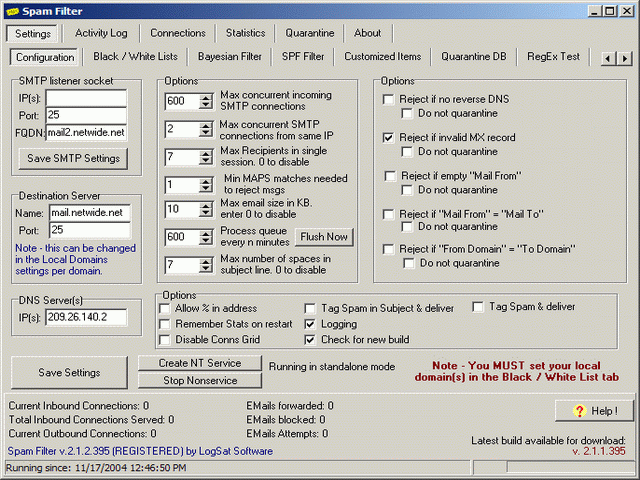Select the Configuration sub-tab
This screenshot has width=640, height=480.
click(45, 57)
